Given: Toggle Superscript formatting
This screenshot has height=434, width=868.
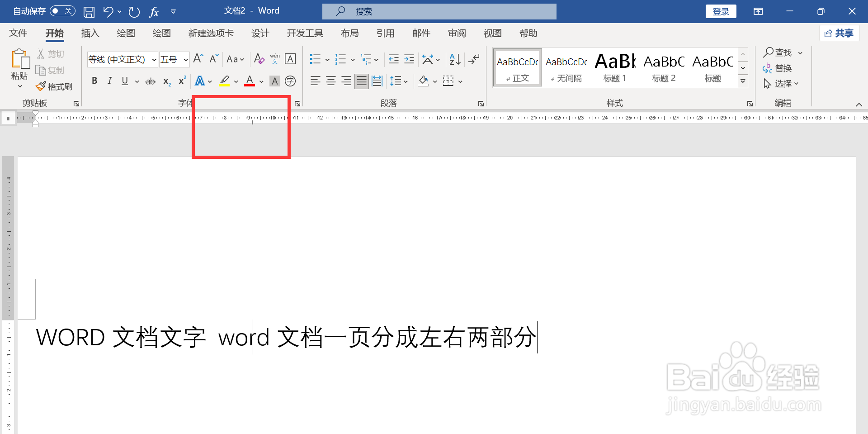Looking at the screenshot, I should (x=182, y=81).
